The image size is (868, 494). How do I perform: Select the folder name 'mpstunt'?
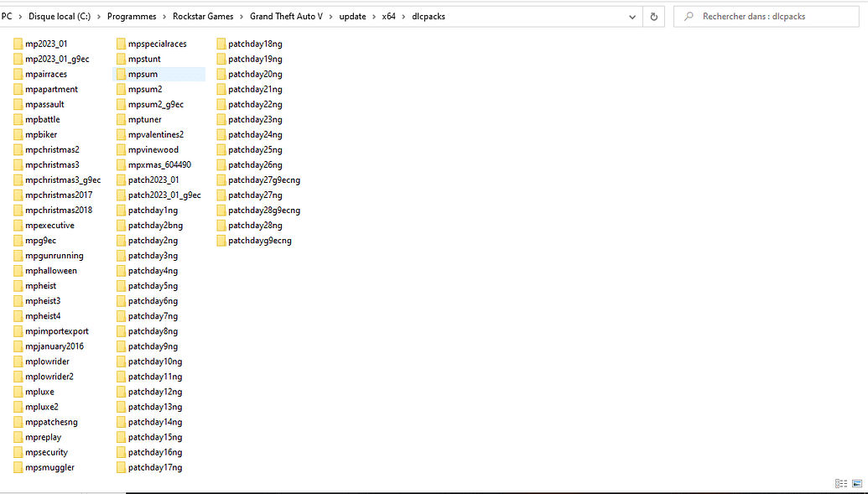144,60
